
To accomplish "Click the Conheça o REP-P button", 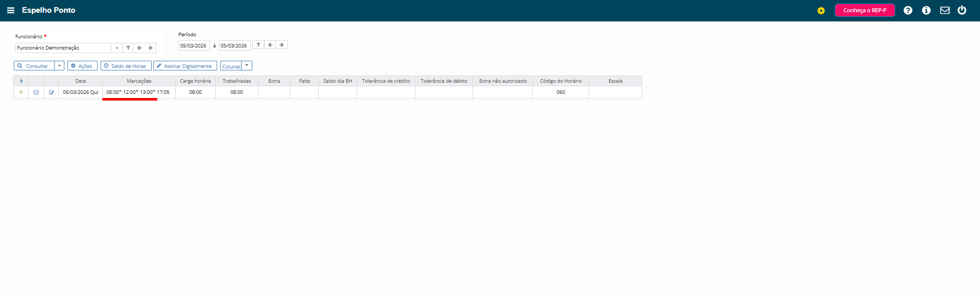I will (865, 10).
